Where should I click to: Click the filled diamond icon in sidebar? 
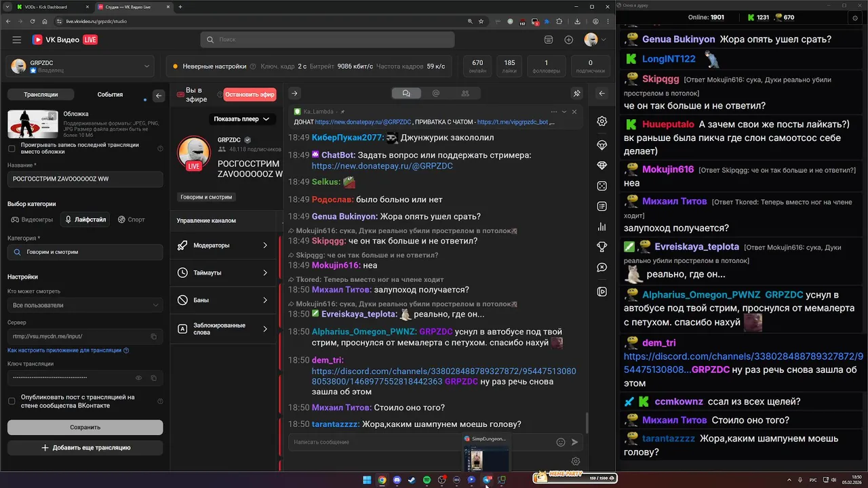tap(601, 165)
